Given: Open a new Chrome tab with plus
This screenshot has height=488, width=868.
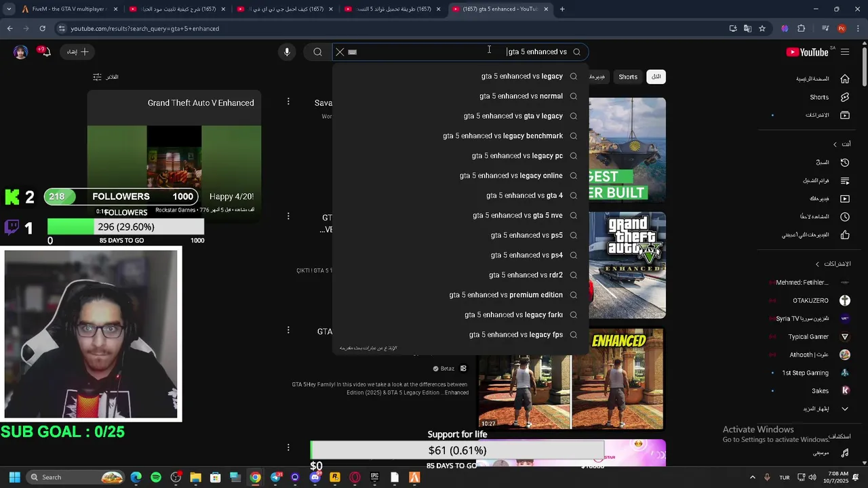Looking at the screenshot, I should click(x=562, y=9).
